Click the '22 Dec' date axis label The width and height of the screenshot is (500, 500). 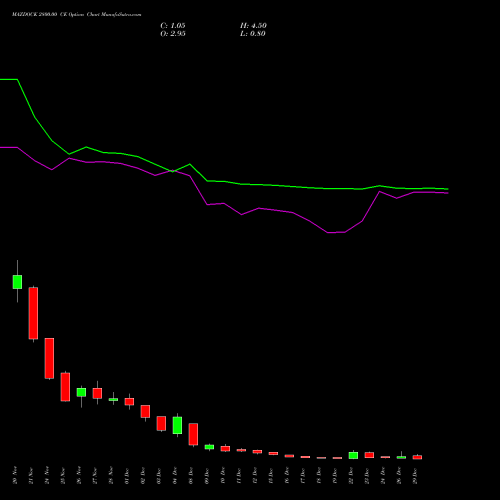[351, 475]
